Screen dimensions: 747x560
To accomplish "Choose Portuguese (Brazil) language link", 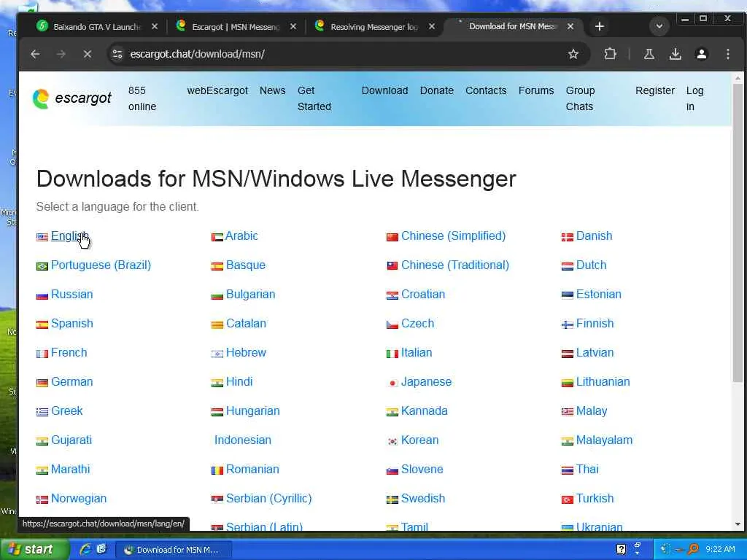I will 101,265.
